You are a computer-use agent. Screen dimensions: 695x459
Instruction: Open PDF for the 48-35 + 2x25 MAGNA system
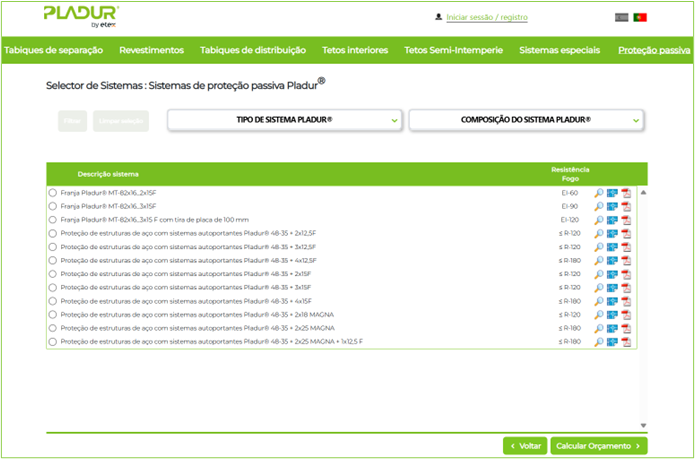(626, 328)
